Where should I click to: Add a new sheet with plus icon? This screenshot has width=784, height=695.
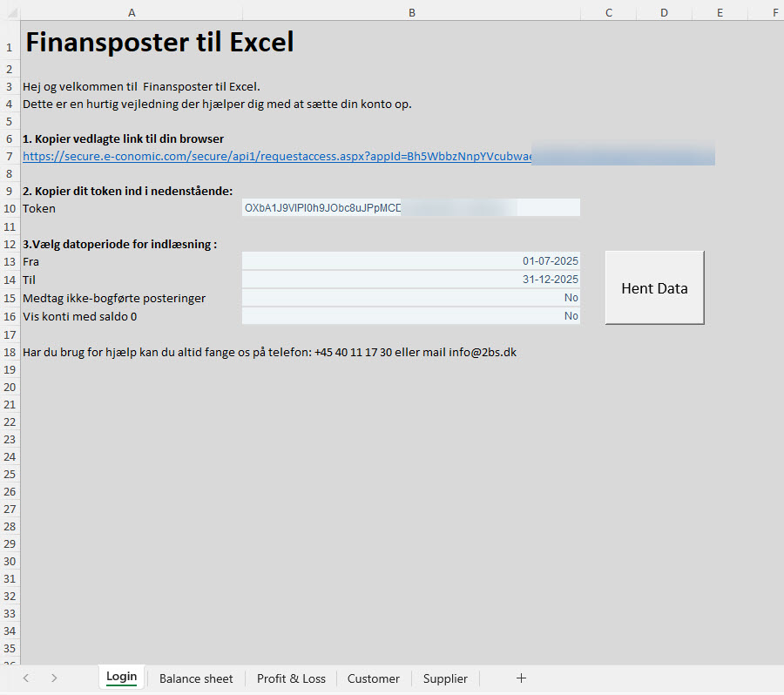521,678
